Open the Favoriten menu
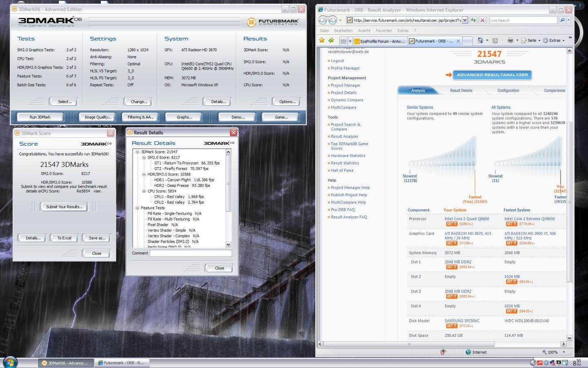 pyautogui.click(x=384, y=31)
